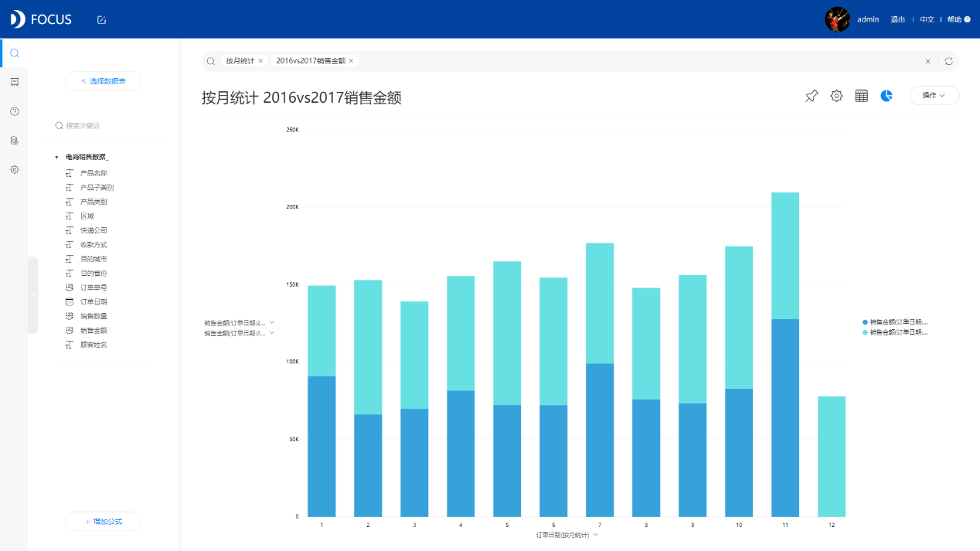The height and width of the screenshot is (551, 980).
Task: Click the 退出 logout link
Action: (897, 19)
